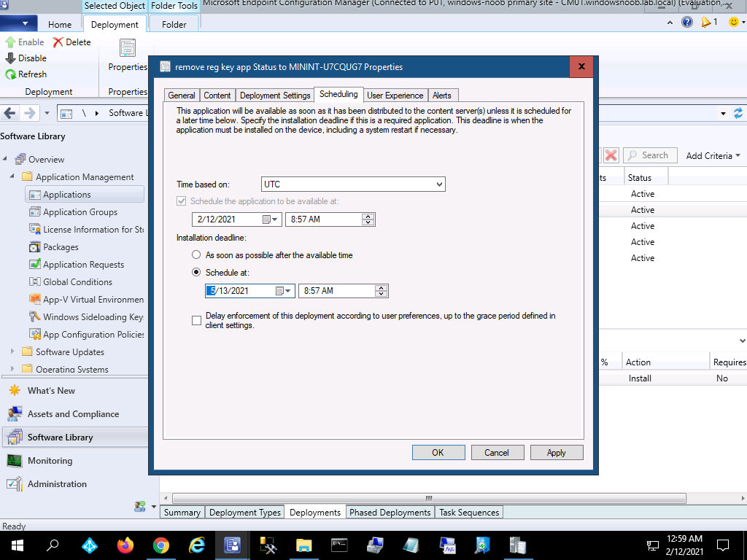Image resolution: width=747 pixels, height=560 pixels.
Task: Toggle Schedule application to be available checkbox
Action: [x=181, y=201]
